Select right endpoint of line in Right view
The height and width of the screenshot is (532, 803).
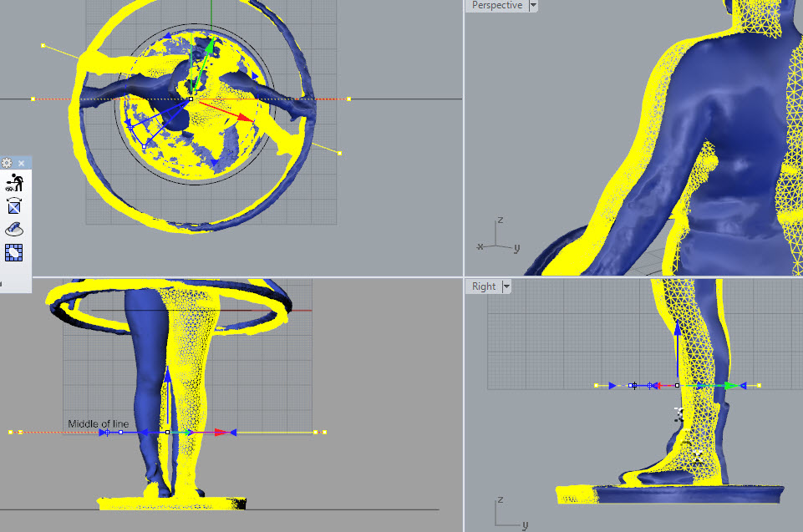tap(759, 386)
